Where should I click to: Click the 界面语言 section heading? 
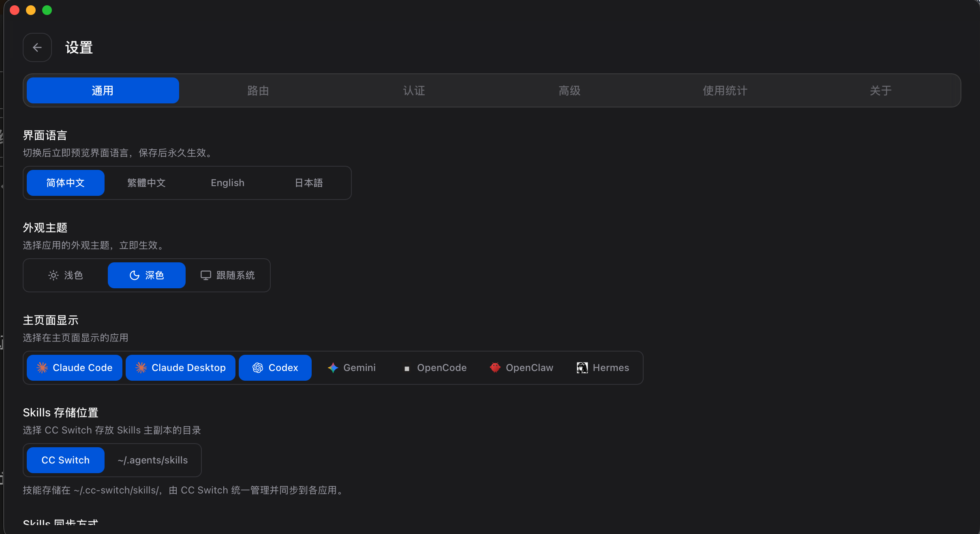[x=45, y=135]
